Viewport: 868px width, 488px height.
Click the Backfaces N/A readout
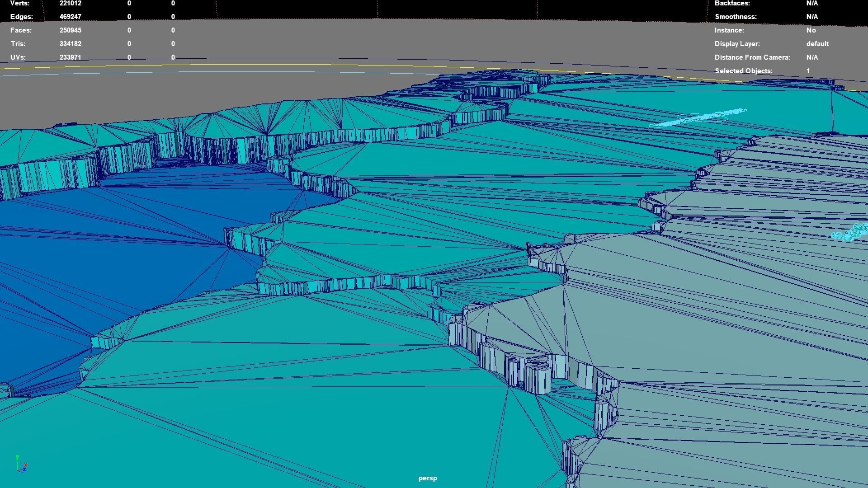coord(812,3)
